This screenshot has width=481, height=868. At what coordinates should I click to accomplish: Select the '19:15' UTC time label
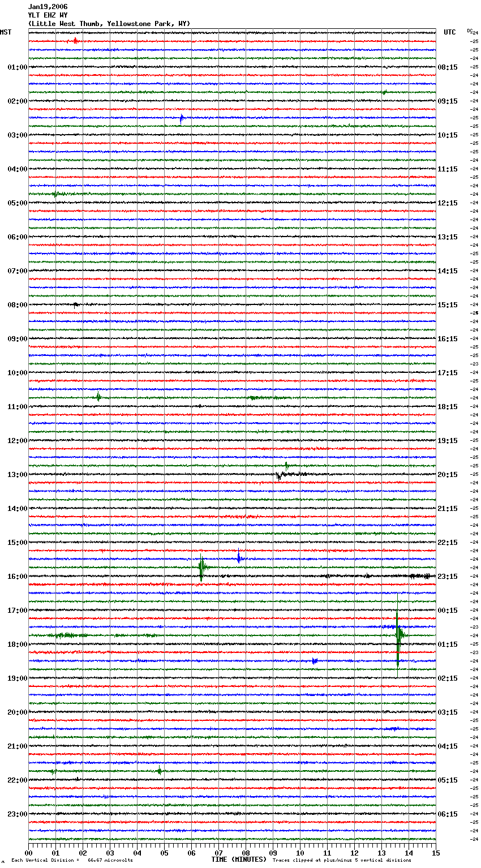[x=448, y=441]
